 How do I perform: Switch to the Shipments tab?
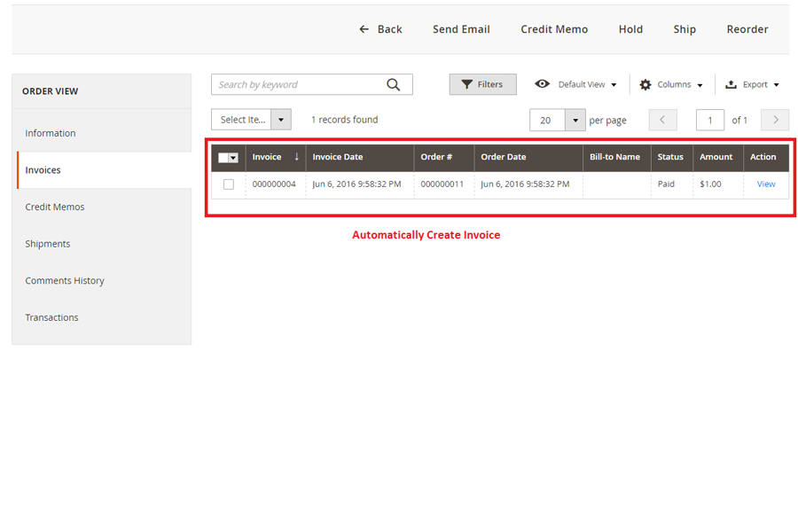click(x=48, y=244)
